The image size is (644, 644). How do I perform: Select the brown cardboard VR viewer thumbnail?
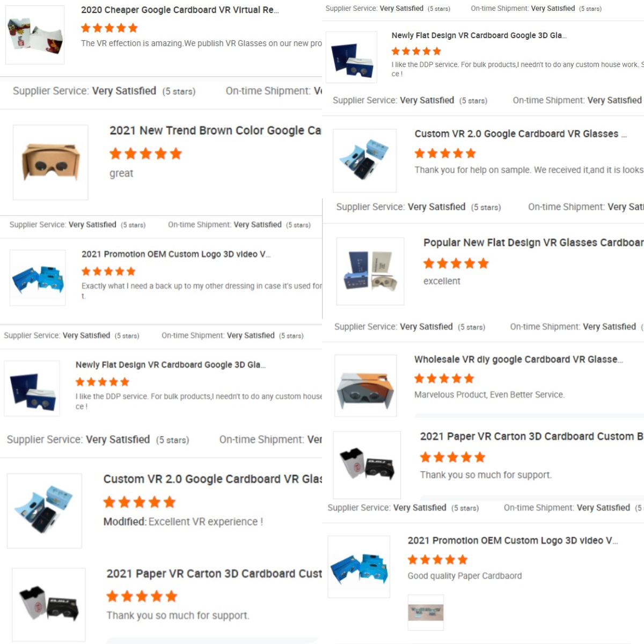[50, 163]
